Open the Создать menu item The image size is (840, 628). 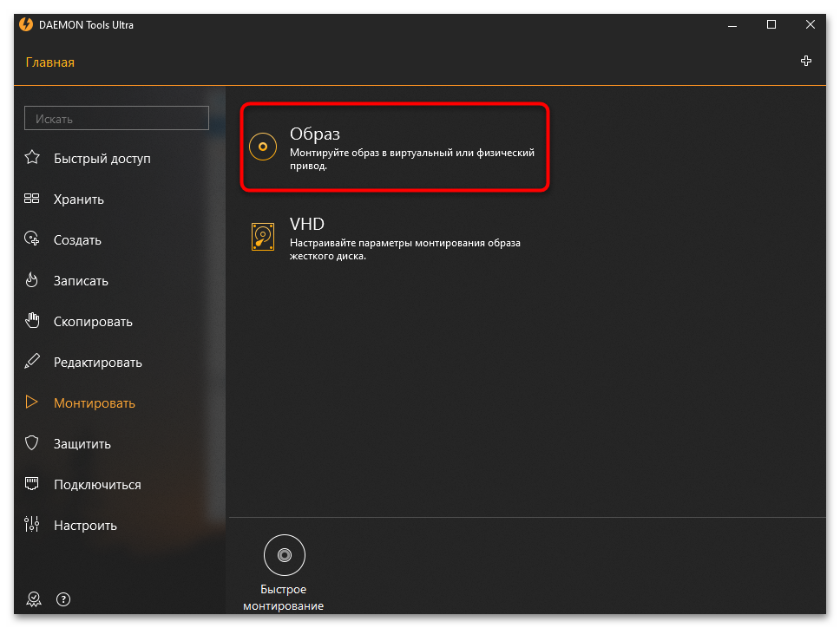coord(77,240)
